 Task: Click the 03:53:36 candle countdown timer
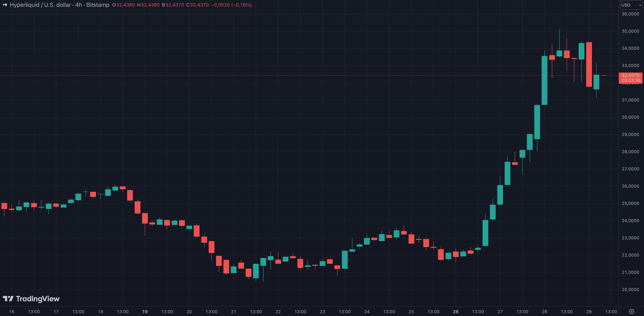pos(631,81)
